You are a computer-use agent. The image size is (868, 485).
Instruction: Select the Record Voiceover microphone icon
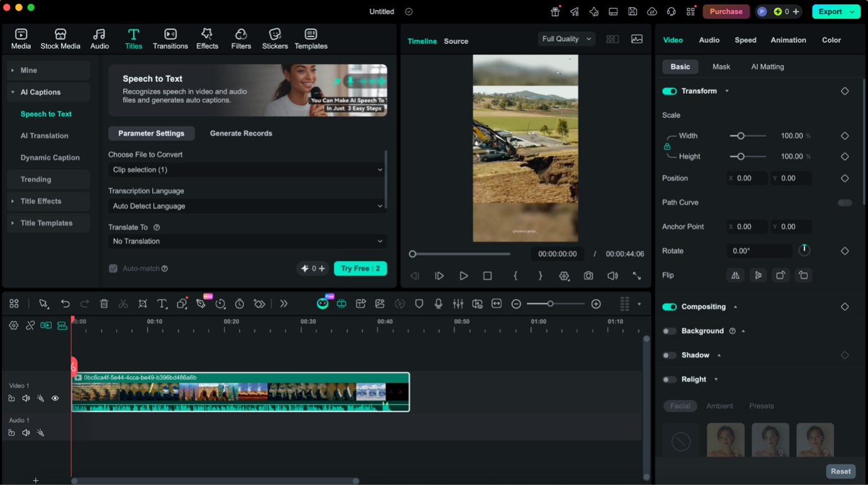438,304
